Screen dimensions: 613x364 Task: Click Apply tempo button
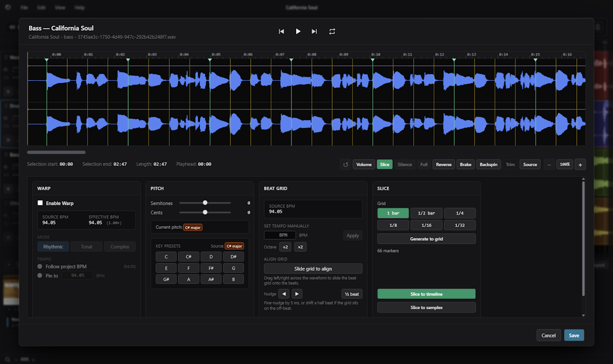coord(352,235)
